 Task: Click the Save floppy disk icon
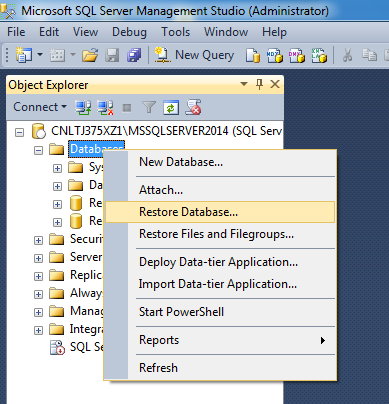point(112,55)
